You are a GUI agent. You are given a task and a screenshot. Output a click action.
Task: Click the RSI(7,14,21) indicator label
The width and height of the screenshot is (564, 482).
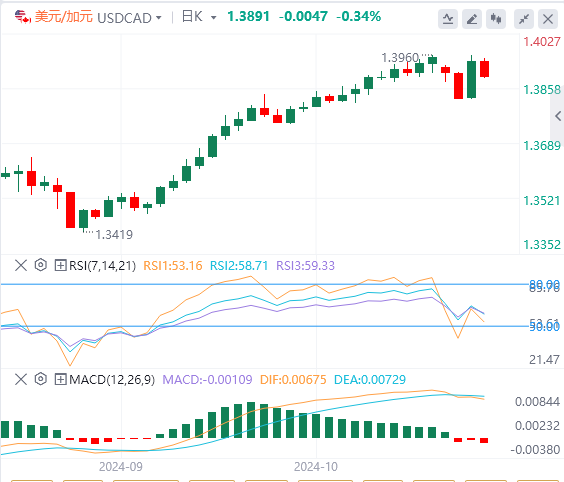103,266
